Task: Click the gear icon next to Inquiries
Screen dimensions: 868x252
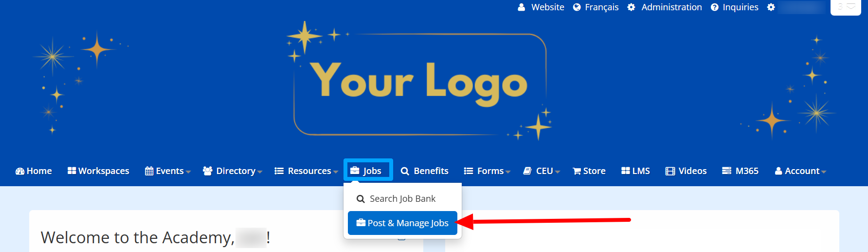Action: [771, 7]
